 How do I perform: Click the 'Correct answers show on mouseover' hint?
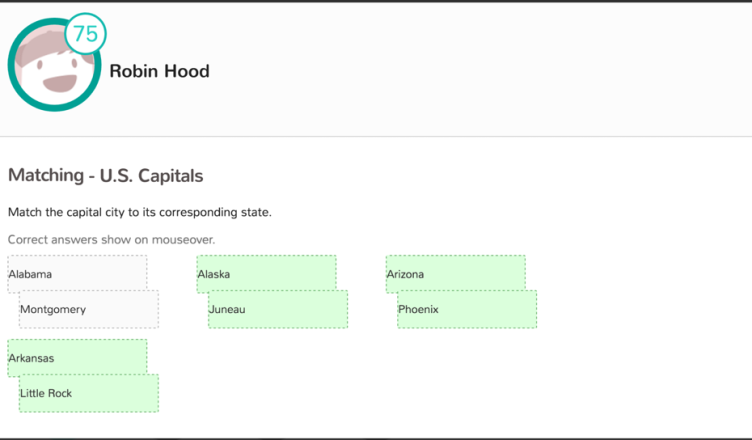point(111,239)
